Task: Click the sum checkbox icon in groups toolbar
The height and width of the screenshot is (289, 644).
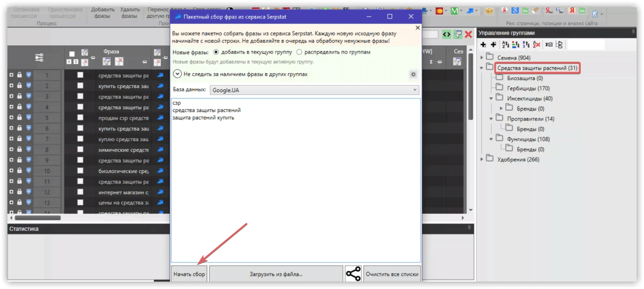Action: 549,45
